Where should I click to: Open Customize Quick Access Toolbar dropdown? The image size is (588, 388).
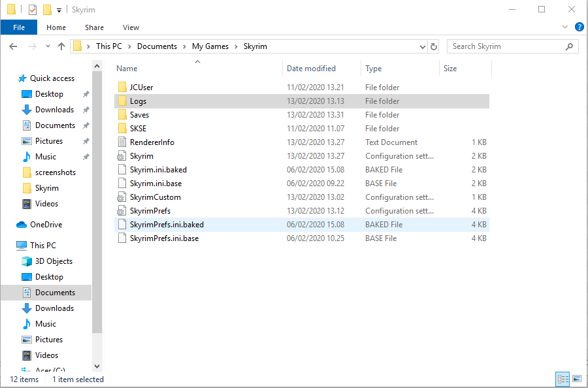(x=59, y=10)
